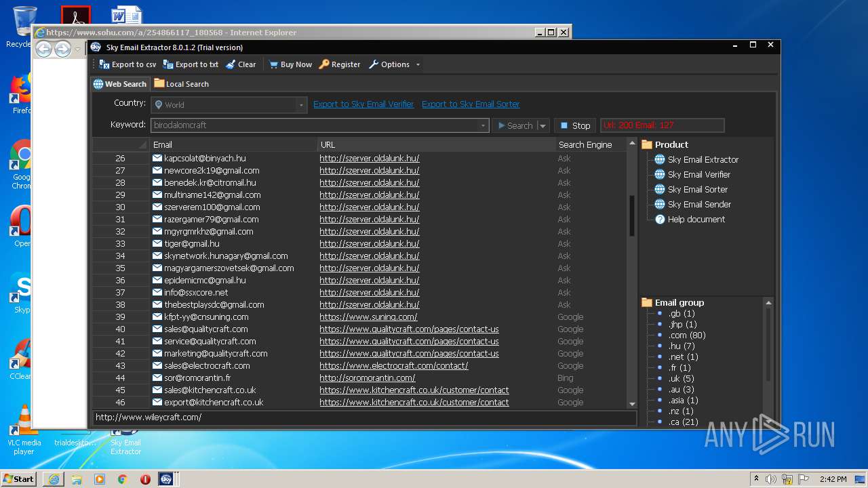Sort by the URL column header

437,144
